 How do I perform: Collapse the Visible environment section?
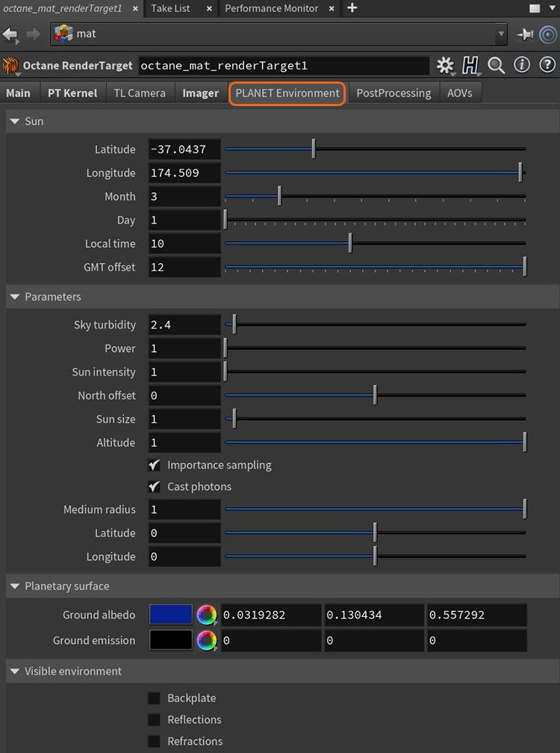click(14, 672)
